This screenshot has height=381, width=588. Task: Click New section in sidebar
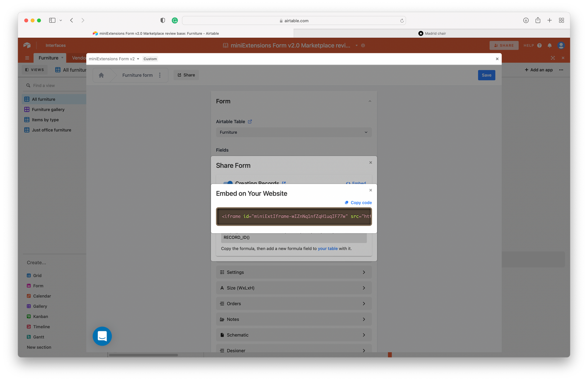[x=39, y=347]
